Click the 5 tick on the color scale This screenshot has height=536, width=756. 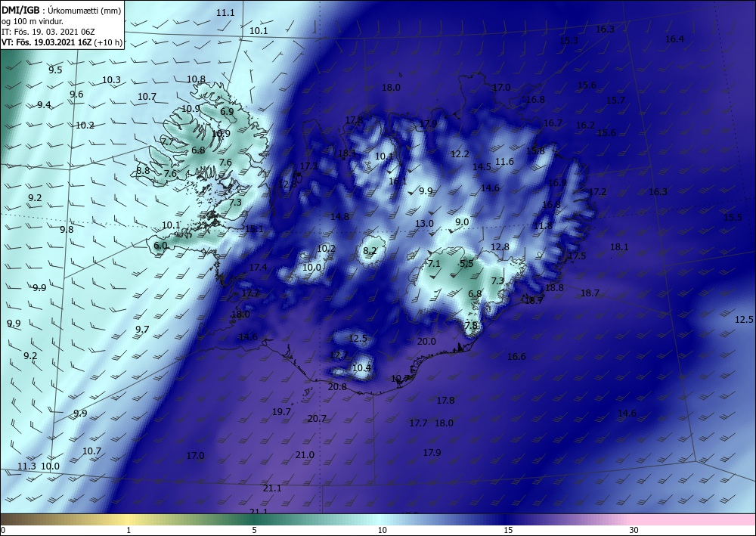254,531
